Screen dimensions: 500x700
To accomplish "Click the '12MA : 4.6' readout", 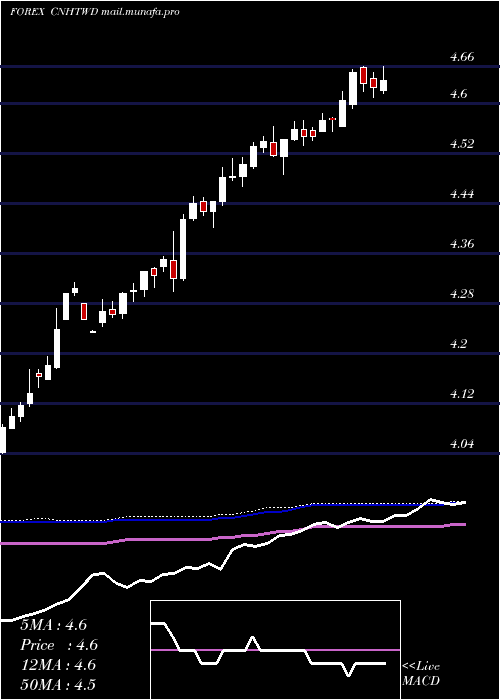I will (58, 665).
